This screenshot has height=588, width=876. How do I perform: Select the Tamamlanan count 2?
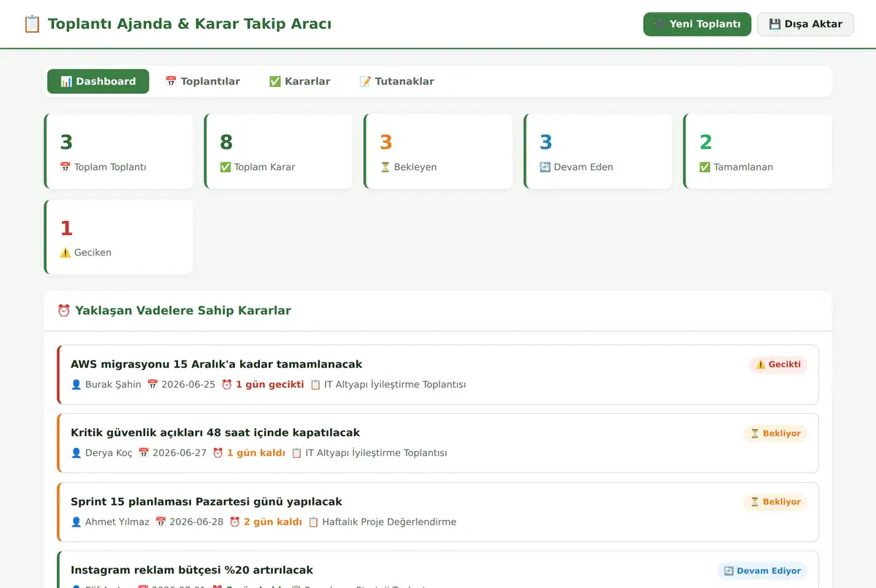pos(706,142)
